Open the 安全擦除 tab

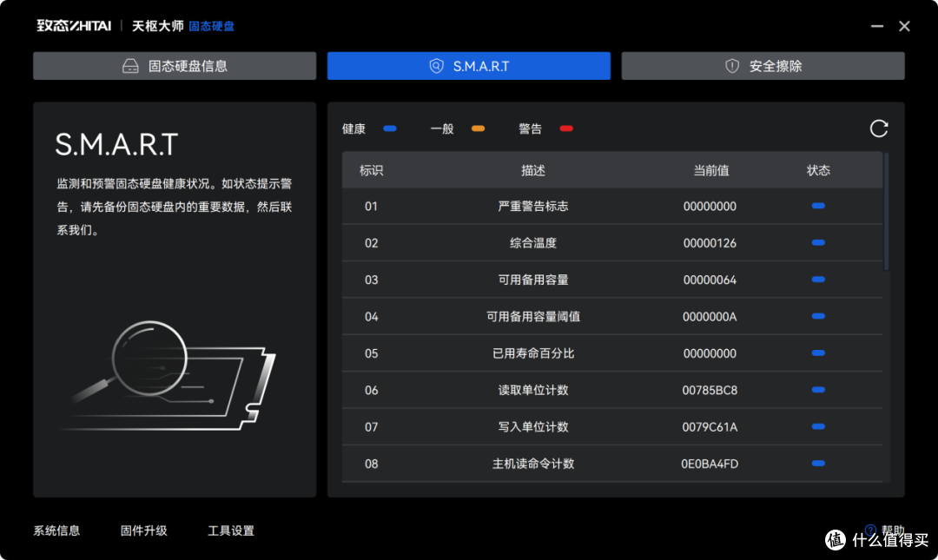[x=763, y=66]
